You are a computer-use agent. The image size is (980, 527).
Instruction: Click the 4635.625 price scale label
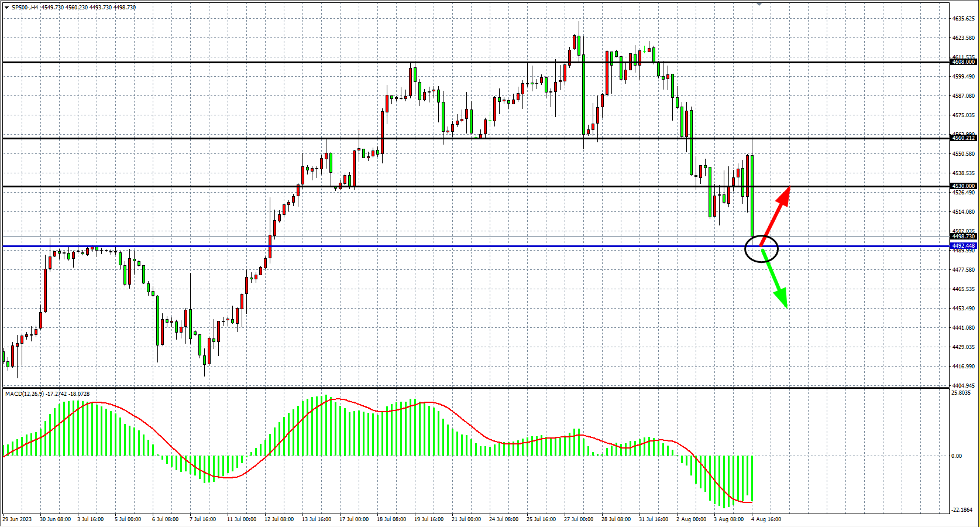963,19
